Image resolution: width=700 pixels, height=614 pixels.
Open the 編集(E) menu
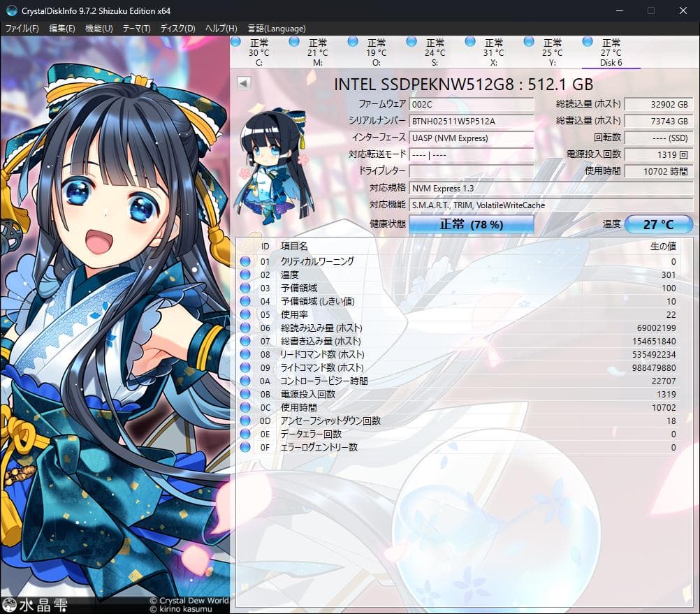point(62,29)
